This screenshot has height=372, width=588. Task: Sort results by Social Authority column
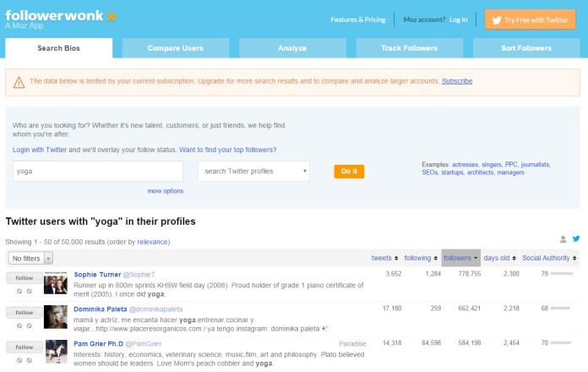tap(549, 258)
